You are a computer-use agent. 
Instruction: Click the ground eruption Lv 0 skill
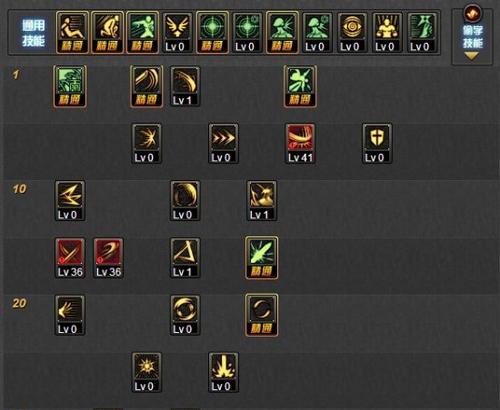(x=224, y=373)
